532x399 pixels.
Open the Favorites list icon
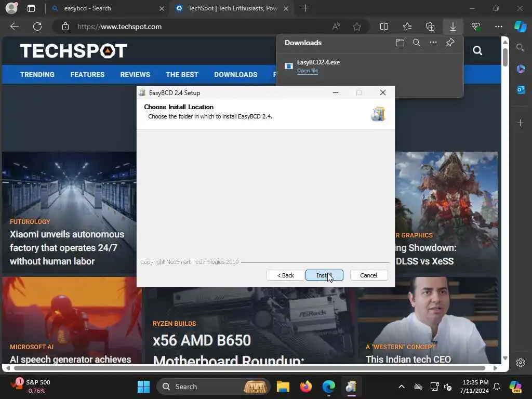pos(407,26)
